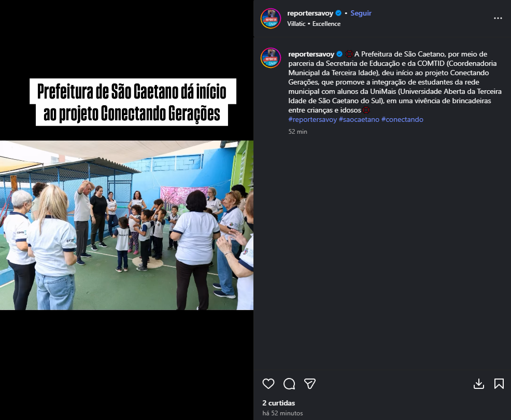Click the 52 min caption timestamp
This screenshot has height=420, width=511.
pos(297,131)
